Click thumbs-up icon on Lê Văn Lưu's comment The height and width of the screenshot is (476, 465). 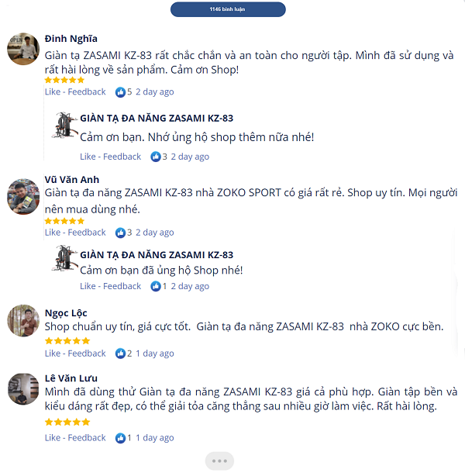click(120, 438)
